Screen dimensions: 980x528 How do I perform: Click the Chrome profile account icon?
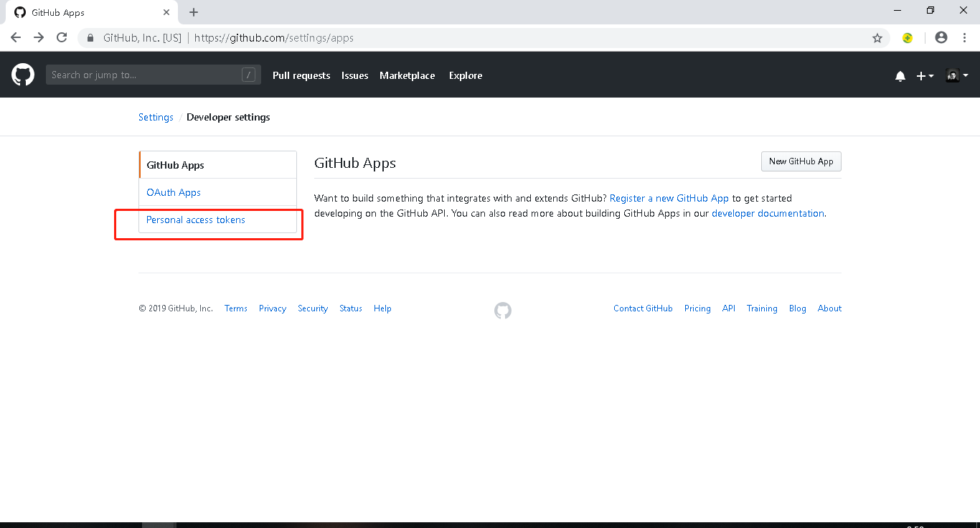pyautogui.click(x=941, y=37)
